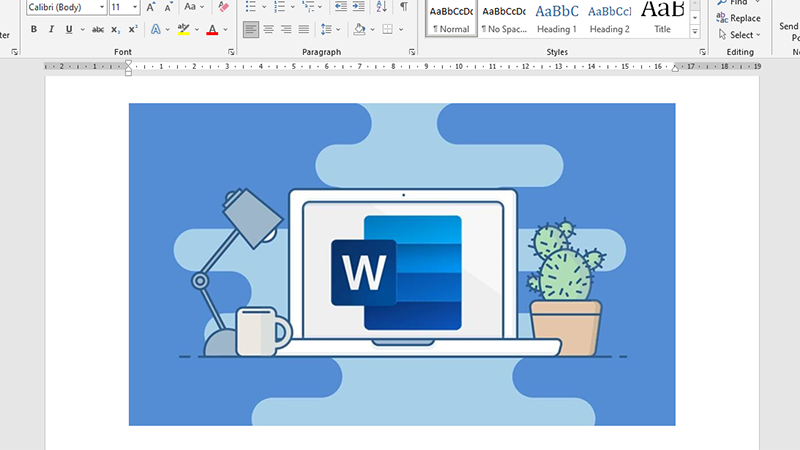Shrink the font size
This screenshot has height=450, width=800.
point(168,7)
